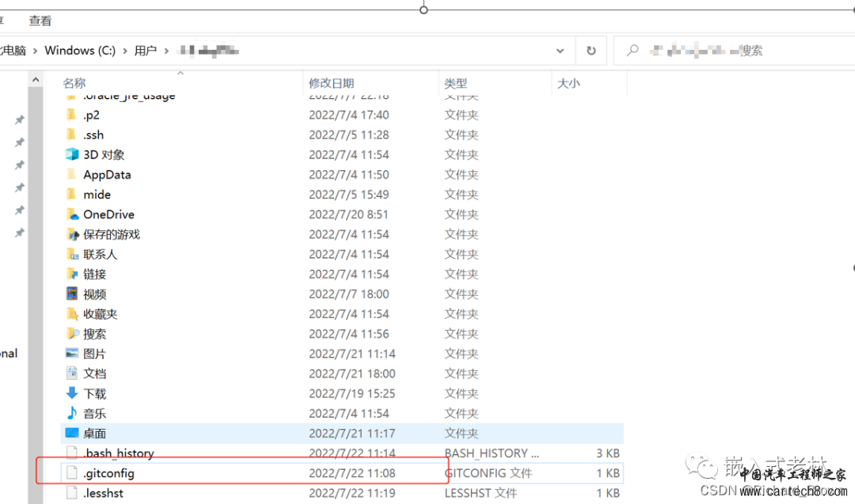
Task: Click the 2022/7/20 8:51 date cell
Action: tap(348, 214)
